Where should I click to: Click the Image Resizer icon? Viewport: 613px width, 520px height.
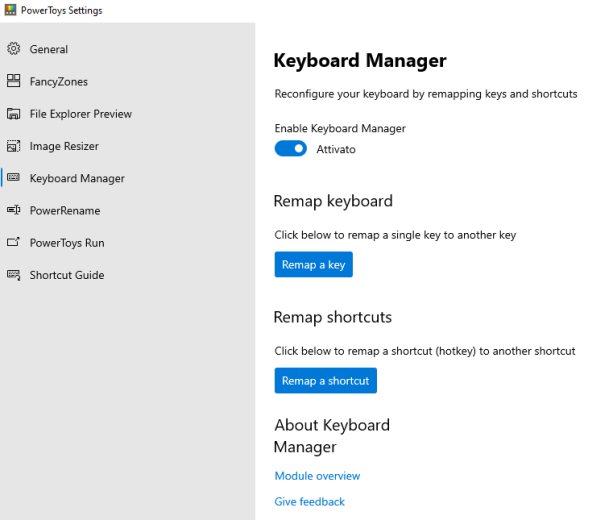coord(14,146)
